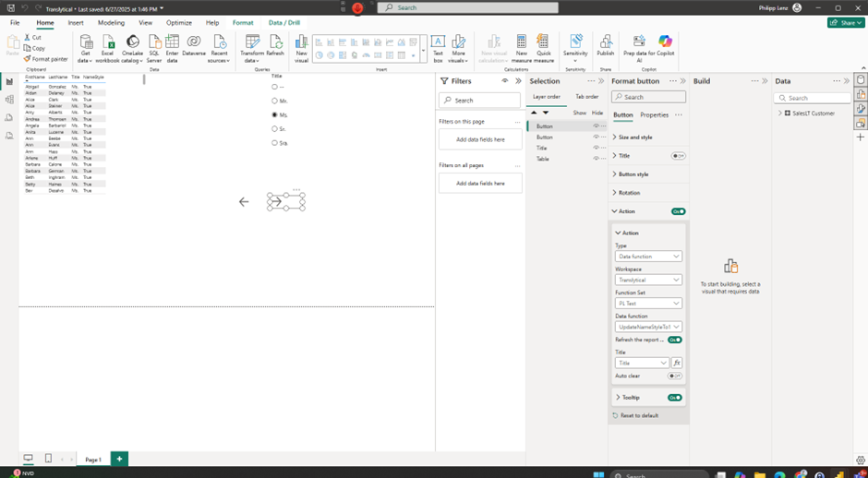868x478 pixels.
Task: Switch to the Modeling ribbon tab
Action: 111,22
